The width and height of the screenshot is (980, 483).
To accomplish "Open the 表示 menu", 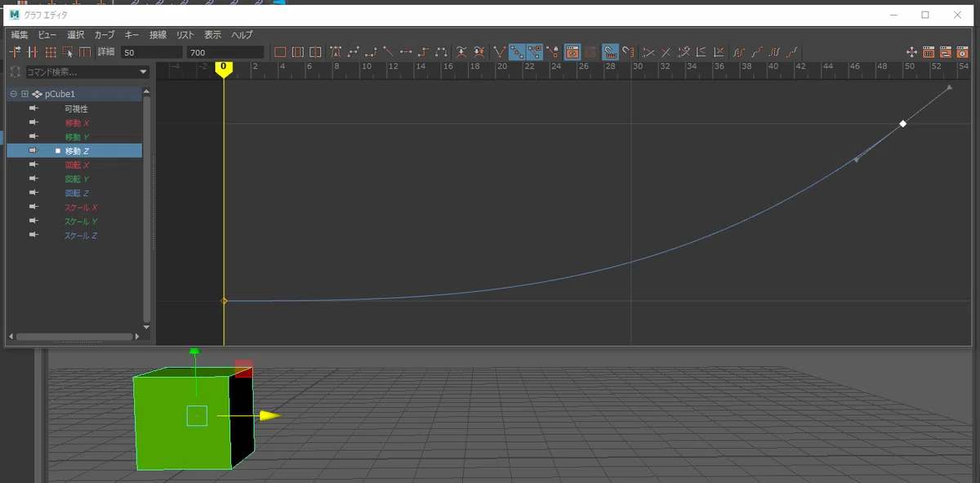I will tap(212, 35).
